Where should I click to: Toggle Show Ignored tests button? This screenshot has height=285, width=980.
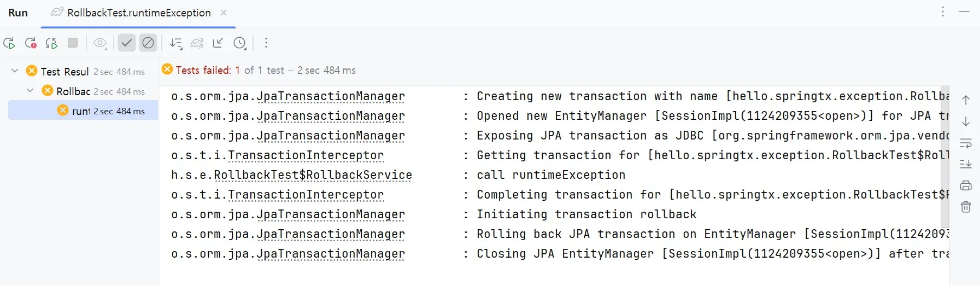click(148, 43)
